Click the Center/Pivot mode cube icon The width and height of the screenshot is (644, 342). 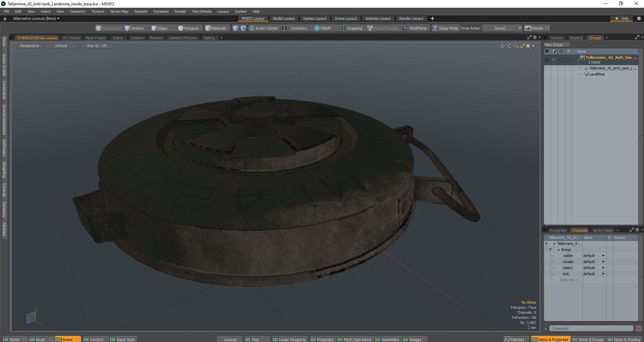pyautogui.click(x=243, y=28)
